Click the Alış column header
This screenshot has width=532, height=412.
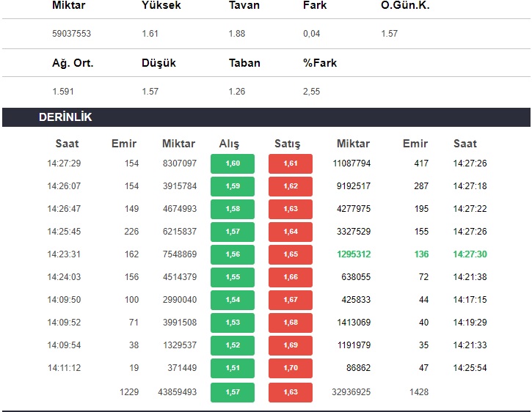tap(229, 144)
